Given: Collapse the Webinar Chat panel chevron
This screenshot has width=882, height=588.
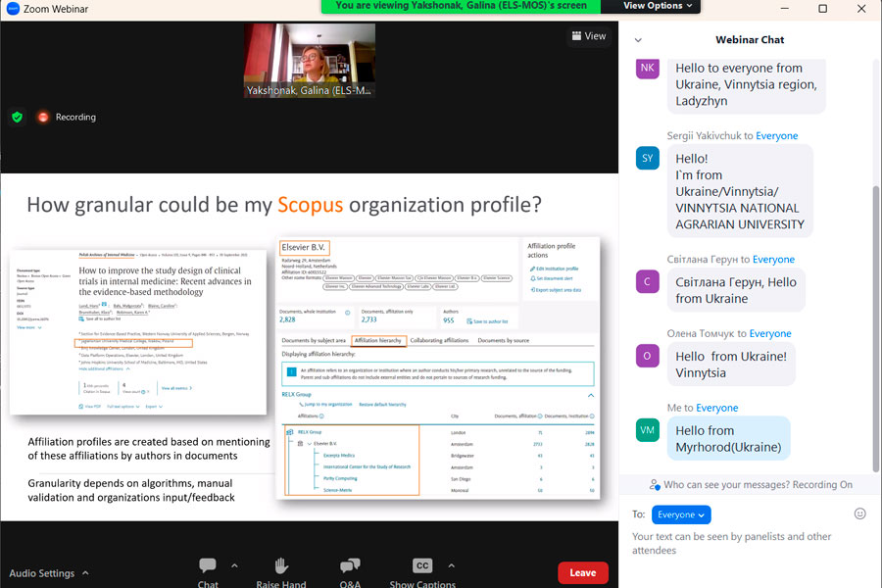Looking at the screenshot, I should [x=638, y=40].
